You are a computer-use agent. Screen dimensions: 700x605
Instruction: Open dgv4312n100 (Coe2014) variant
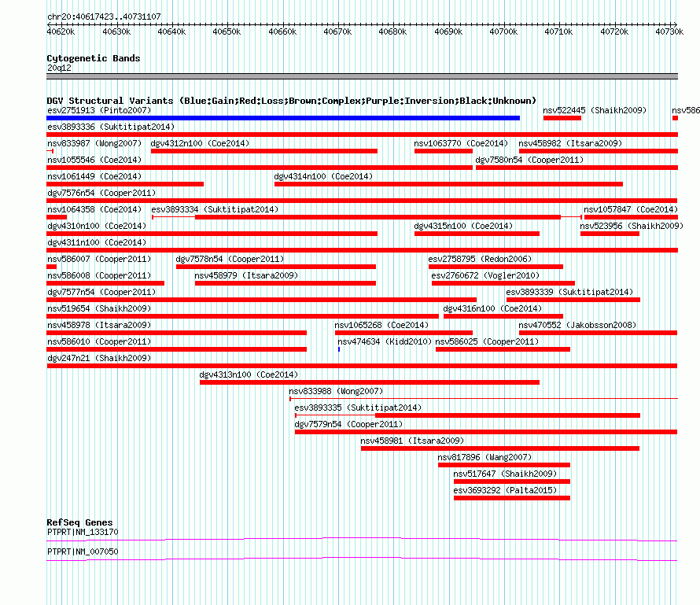200,143
